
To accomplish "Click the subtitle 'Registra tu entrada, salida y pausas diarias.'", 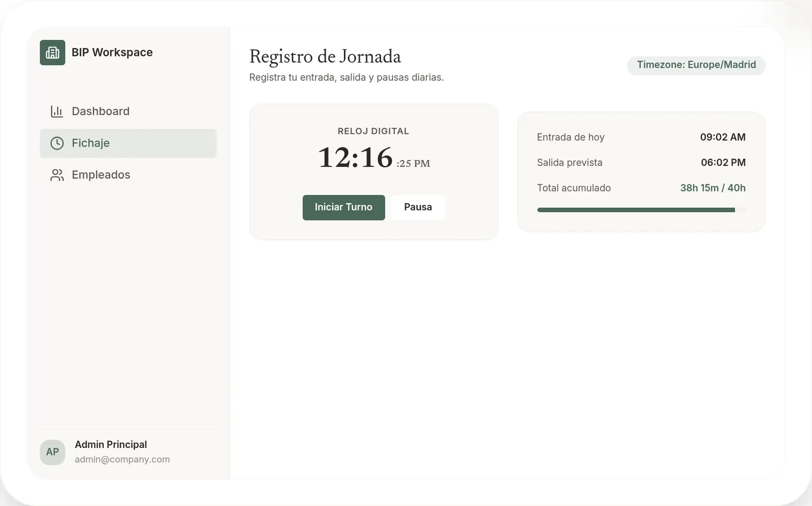I will [347, 77].
